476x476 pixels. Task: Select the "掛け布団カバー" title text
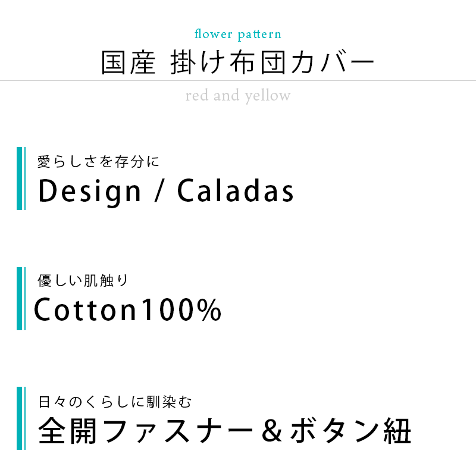coord(273,63)
